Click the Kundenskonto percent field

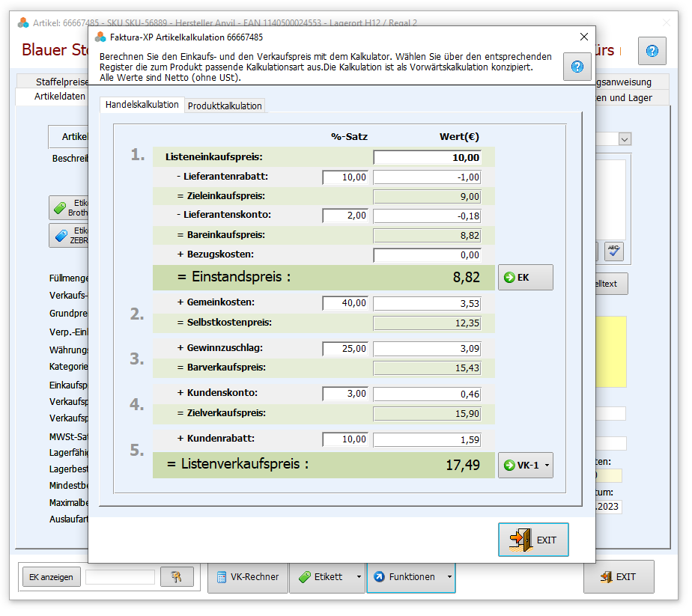click(345, 393)
